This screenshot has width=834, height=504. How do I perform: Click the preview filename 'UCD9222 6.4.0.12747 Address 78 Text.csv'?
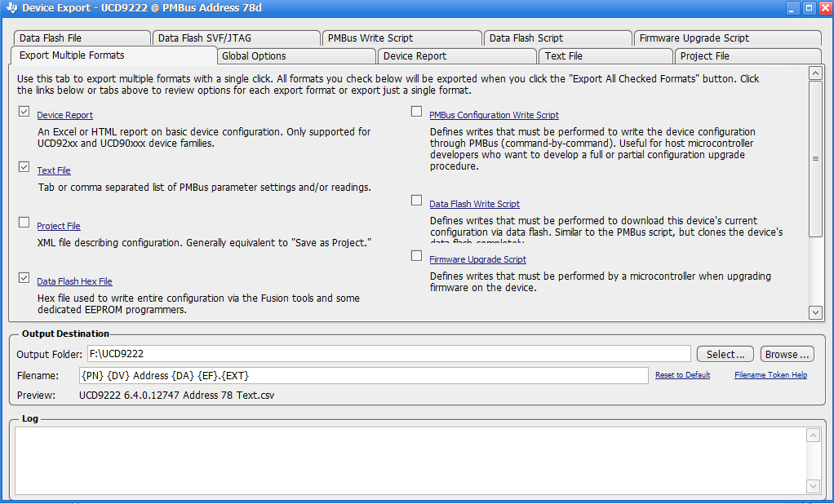click(176, 396)
